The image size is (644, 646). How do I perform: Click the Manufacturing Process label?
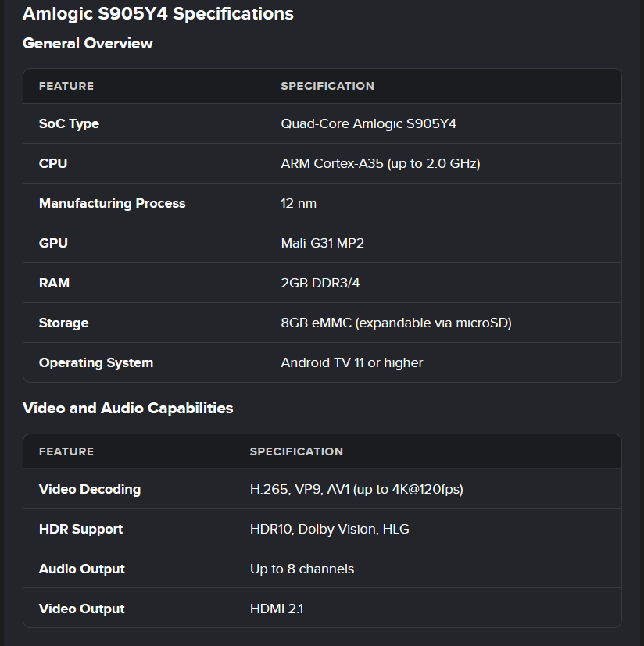[x=112, y=203]
